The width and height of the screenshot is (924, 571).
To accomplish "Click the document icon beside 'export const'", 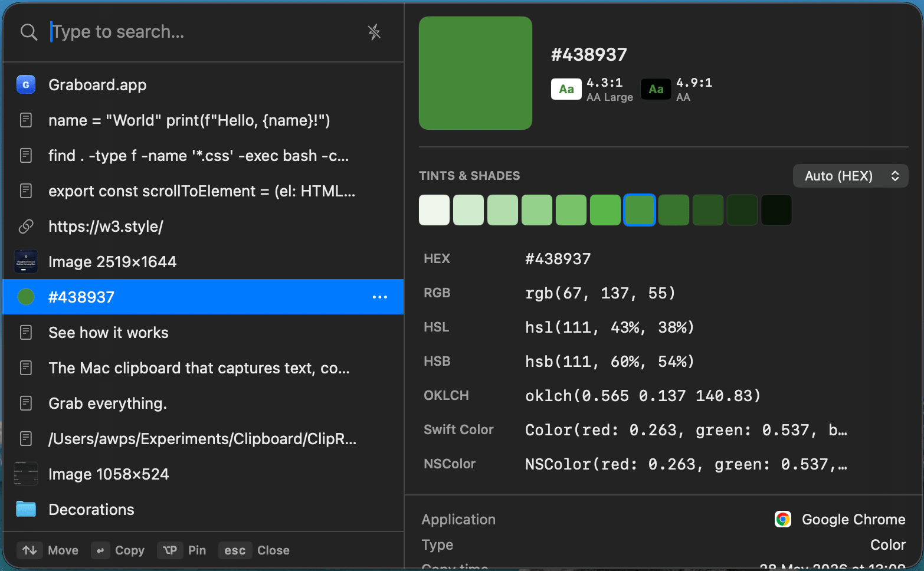I will tap(26, 191).
